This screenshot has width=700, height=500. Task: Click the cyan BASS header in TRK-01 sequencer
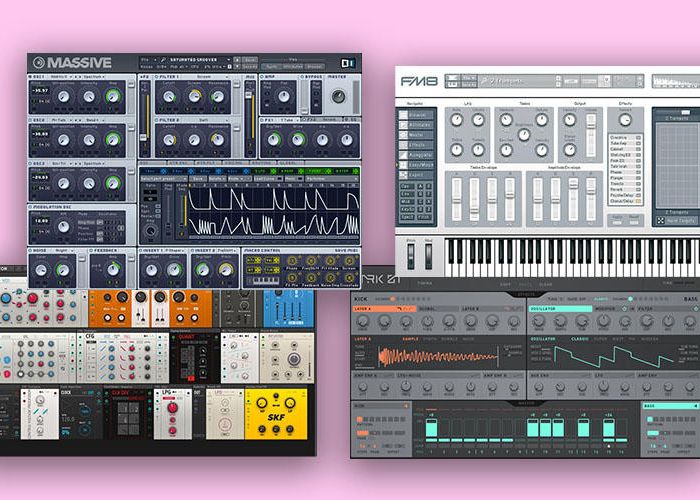click(x=670, y=406)
